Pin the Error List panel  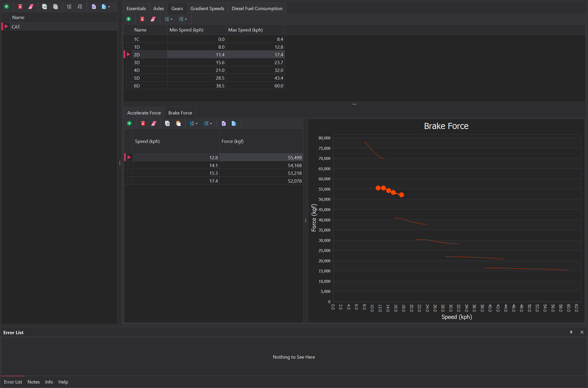click(571, 332)
